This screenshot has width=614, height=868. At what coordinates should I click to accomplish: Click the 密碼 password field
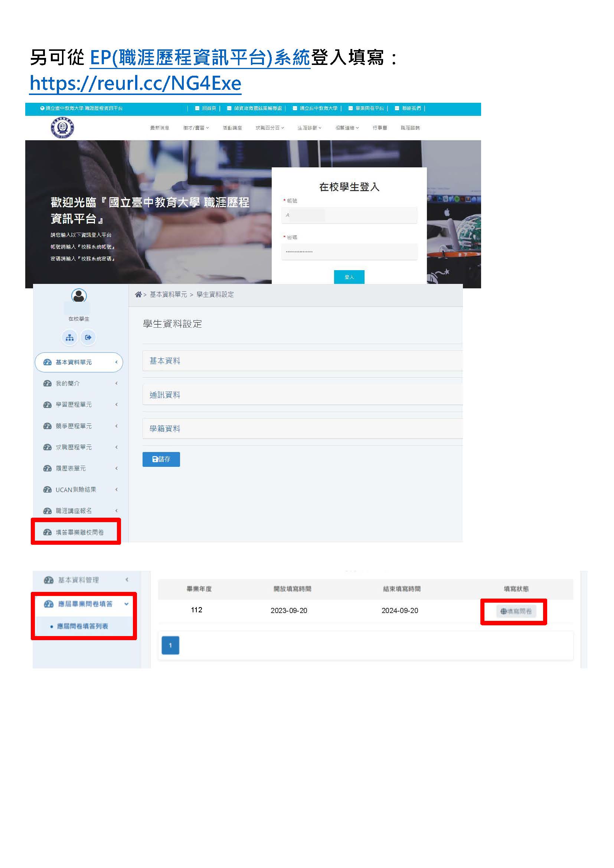click(349, 252)
